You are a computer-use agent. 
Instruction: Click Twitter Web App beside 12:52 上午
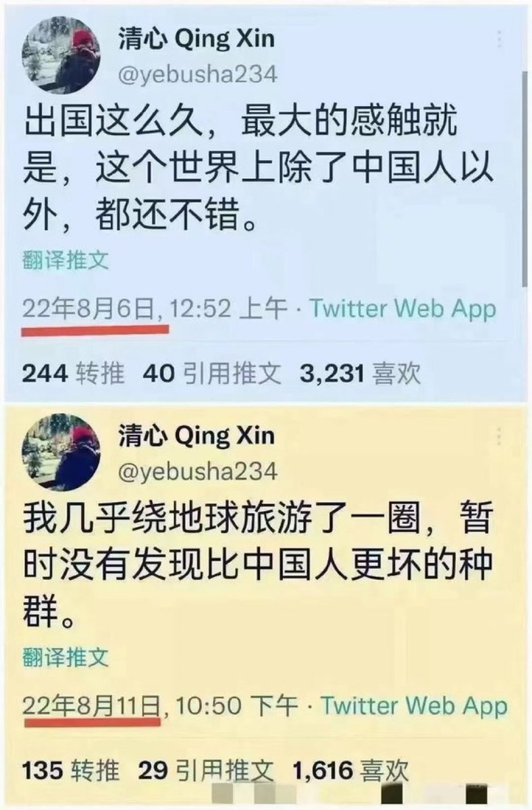[402, 310]
